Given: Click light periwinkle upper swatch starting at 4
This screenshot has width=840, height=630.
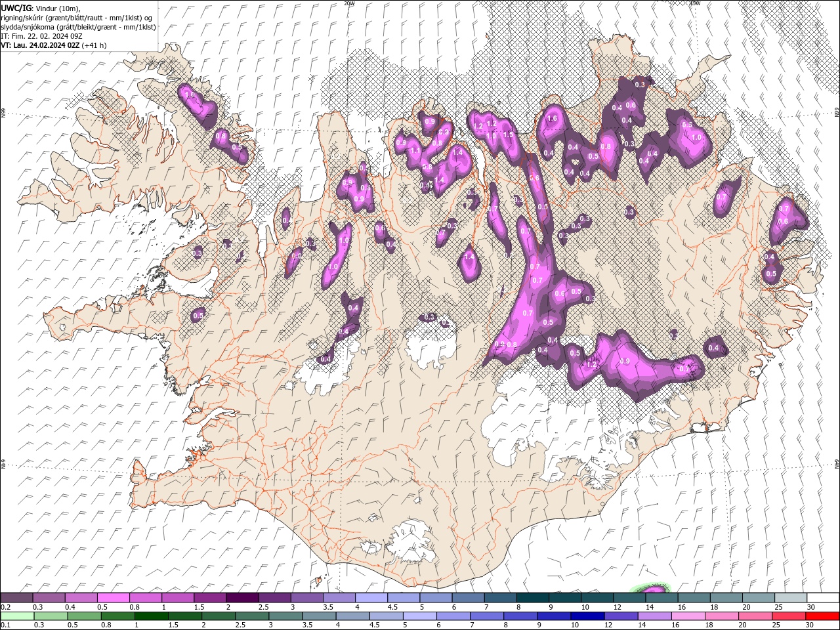Looking at the screenshot, I should pyautogui.click(x=371, y=598).
